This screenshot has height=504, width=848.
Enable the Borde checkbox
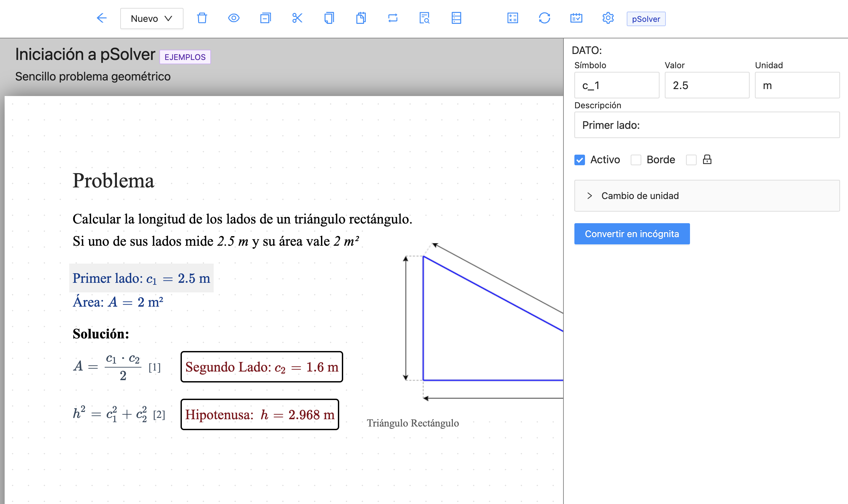point(636,160)
